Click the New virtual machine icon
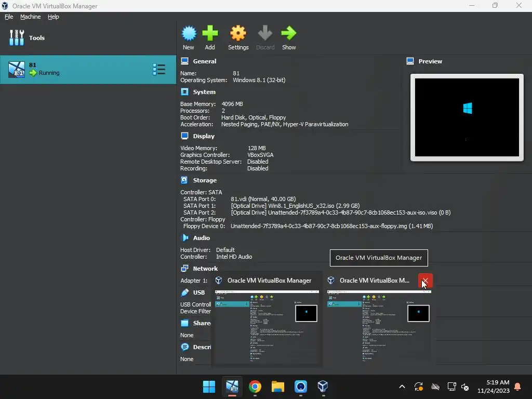 (x=189, y=33)
